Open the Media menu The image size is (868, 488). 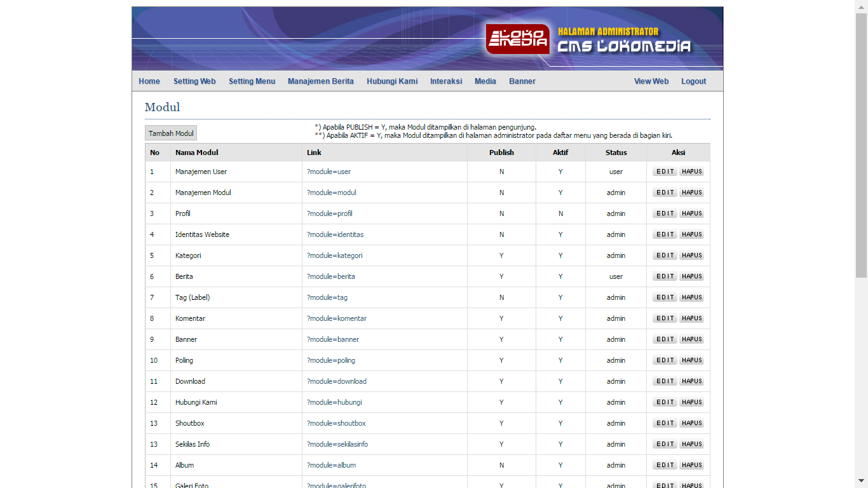click(485, 81)
